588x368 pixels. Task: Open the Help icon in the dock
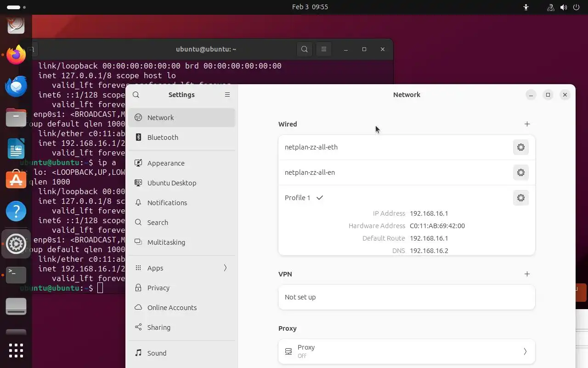click(16, 212)
